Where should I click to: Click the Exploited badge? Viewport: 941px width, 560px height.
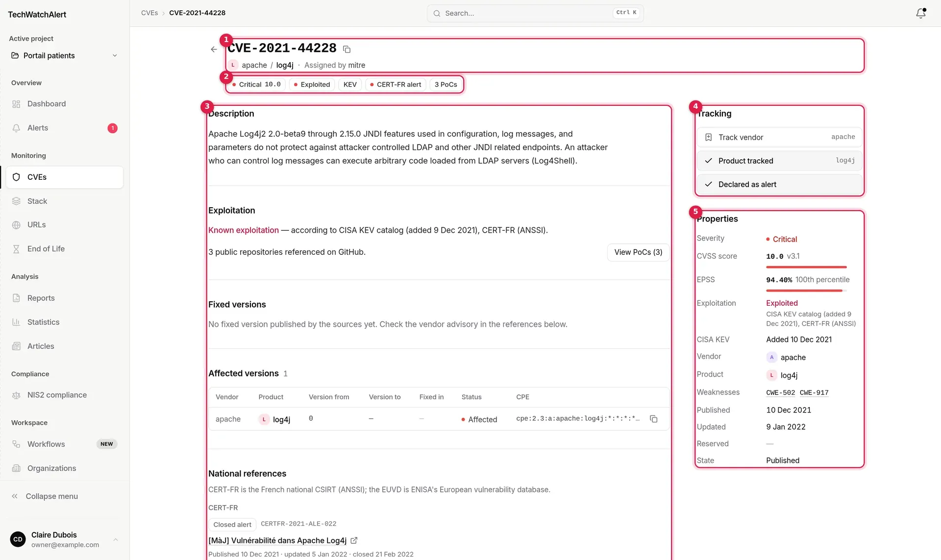[x=312, y=84]
